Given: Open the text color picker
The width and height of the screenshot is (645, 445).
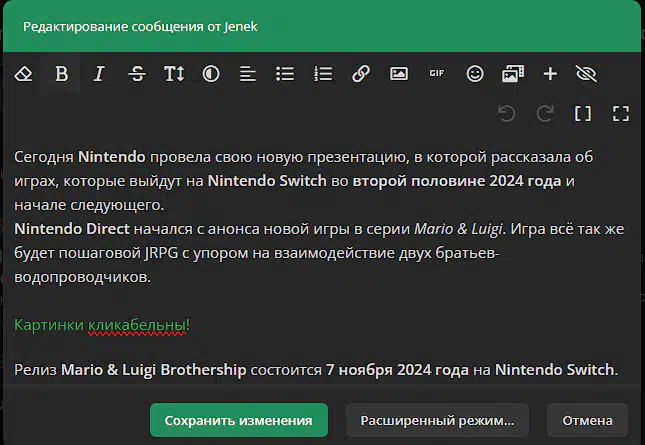Looking at the screenshot, I should [211, 74].
